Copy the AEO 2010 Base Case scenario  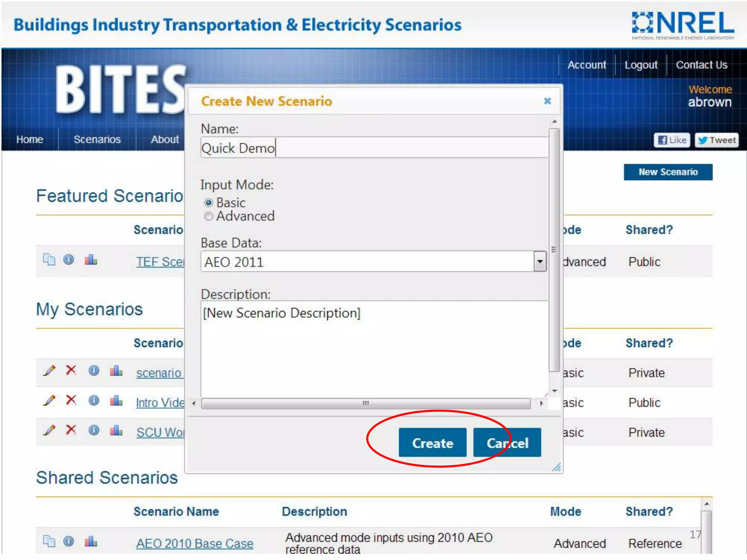tap(49, 541)
